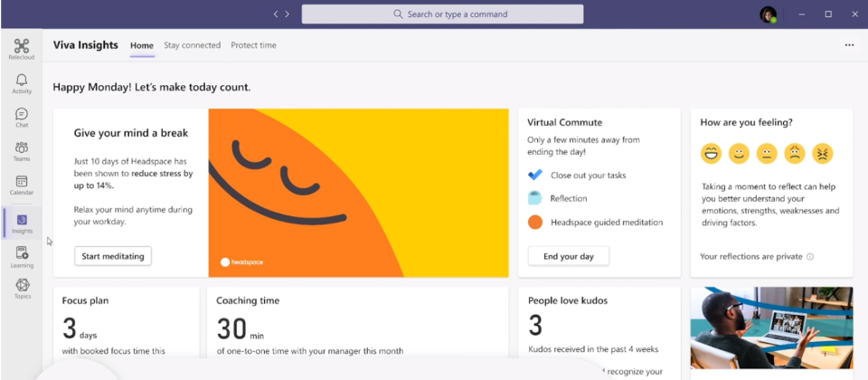The height and width of the screenshot is (380, 868).
Task: Click 'Kudos received in the past 4 weeks'
Action: pos(593,349)
